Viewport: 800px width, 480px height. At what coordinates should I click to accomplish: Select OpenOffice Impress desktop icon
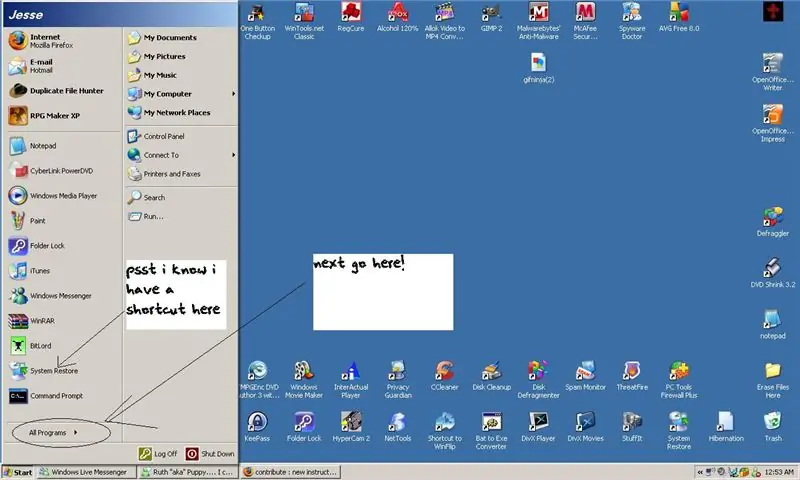click(772, 123)
